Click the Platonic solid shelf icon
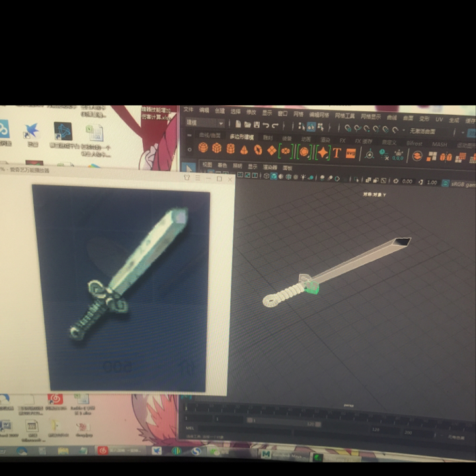This screenshot has height=476, width=476. pos(304,152)
